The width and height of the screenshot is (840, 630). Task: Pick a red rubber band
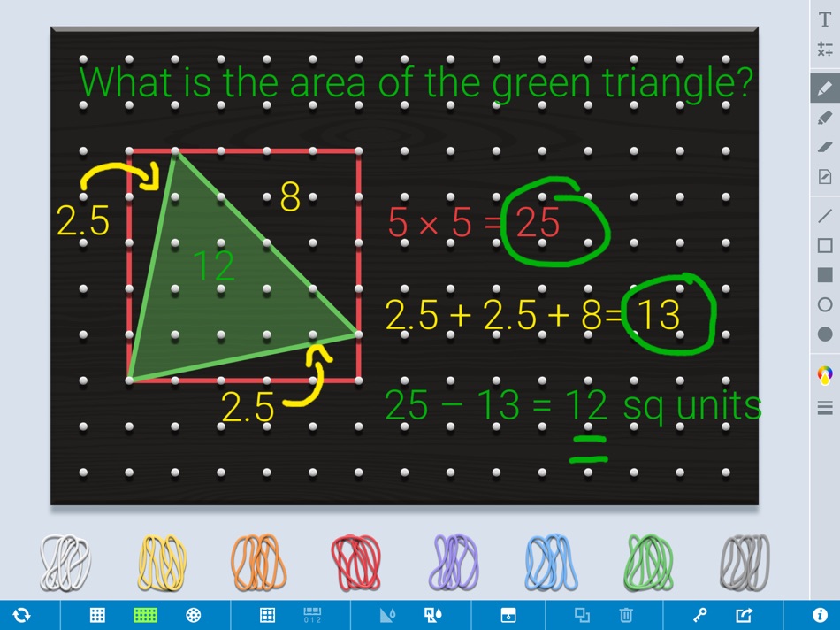[x=355, y=563]
